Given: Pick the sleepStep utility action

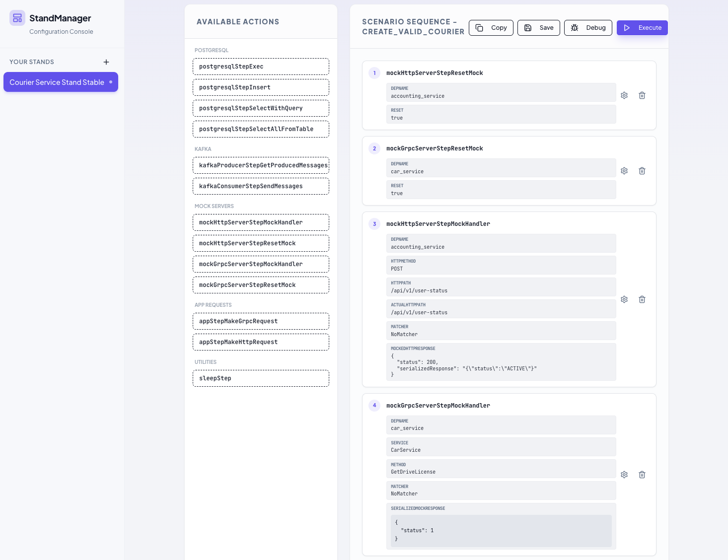Looking at the screenshot, I should point(261,378).
